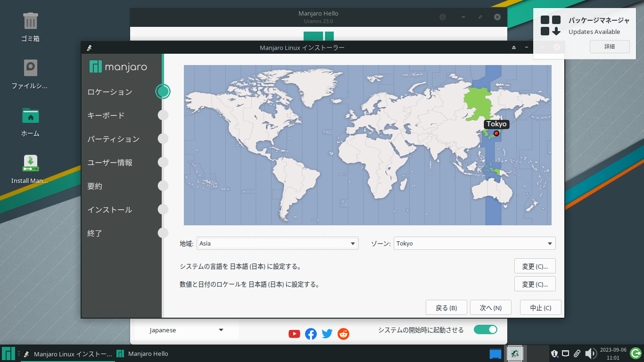Screen dimensions: 644x362
Task: Click the Manjaro logo in installer sidebar
Action: click(x=118, y=67)
